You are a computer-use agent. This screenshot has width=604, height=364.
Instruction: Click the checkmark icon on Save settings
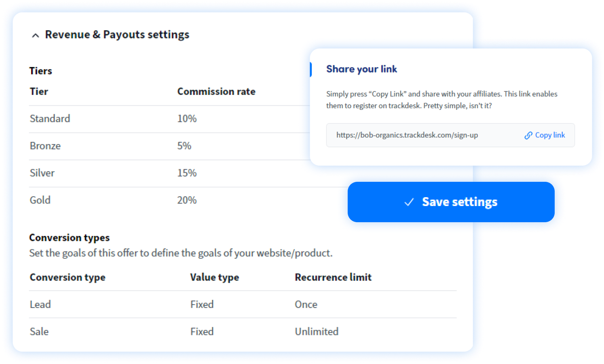[x=409, y=202]
